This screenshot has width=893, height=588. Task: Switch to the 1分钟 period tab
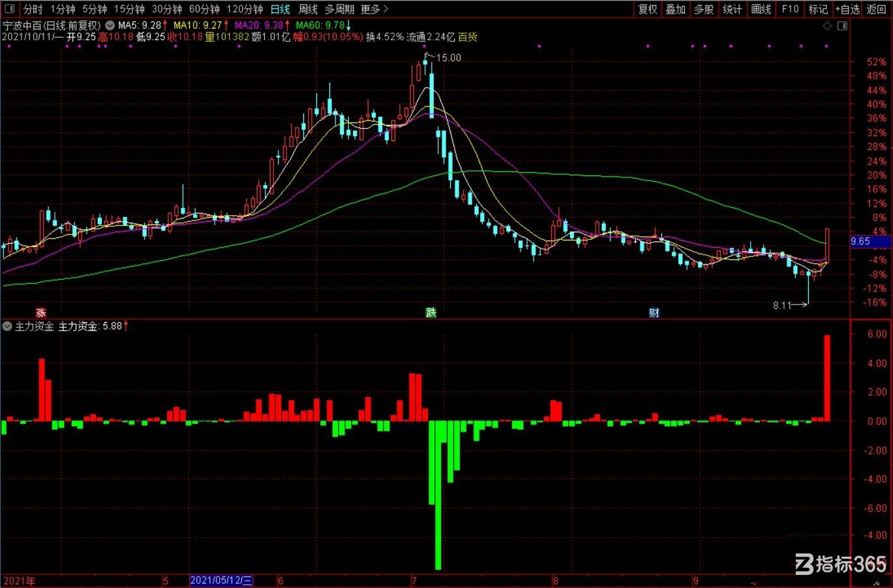pyautogui.click(x=63, y=9)
